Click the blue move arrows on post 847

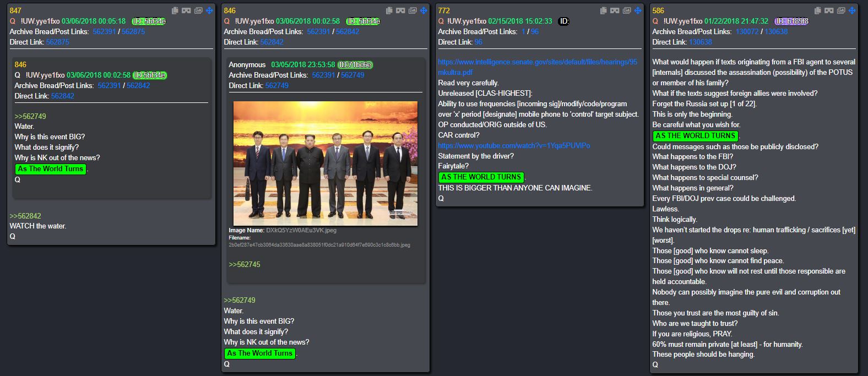209,10
